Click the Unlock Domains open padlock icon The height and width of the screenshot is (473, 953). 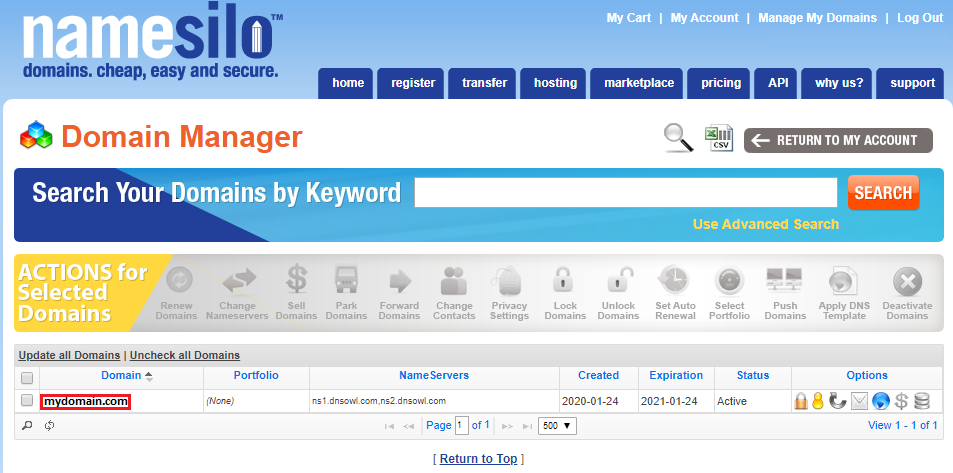point(618,280)
